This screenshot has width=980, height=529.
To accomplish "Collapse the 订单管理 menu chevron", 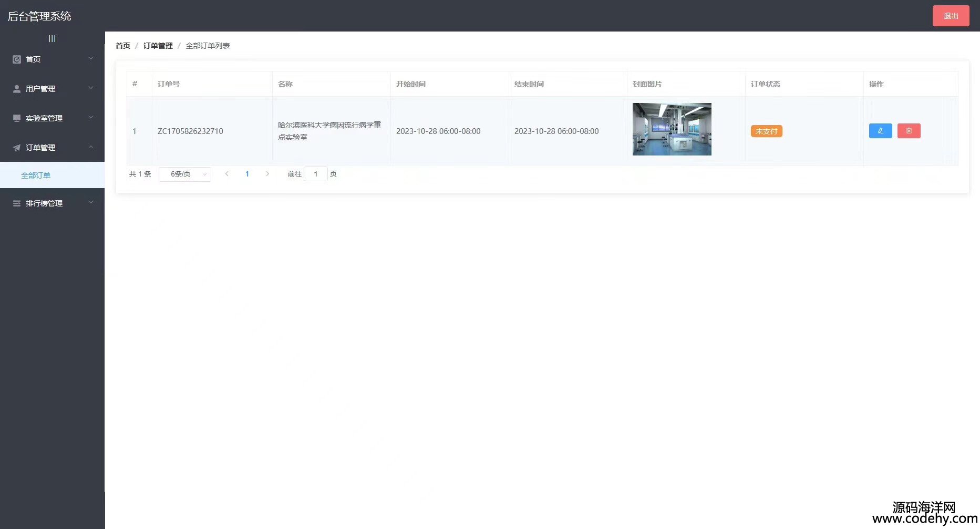I will [91, 147].
